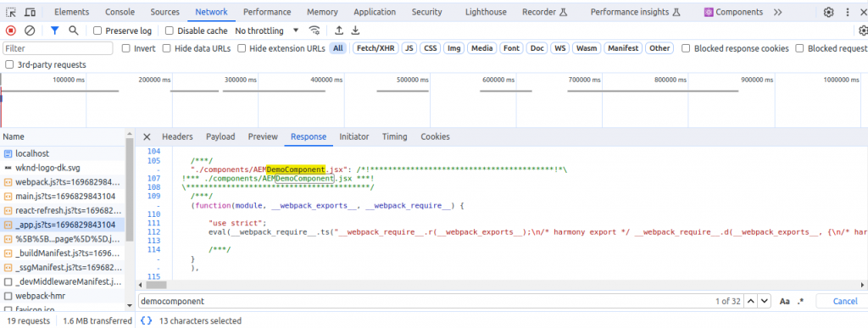Open network conditions wifi icon
Image resolution: width=868 pixels, height=328 pixels.
(x=314, y=31)
